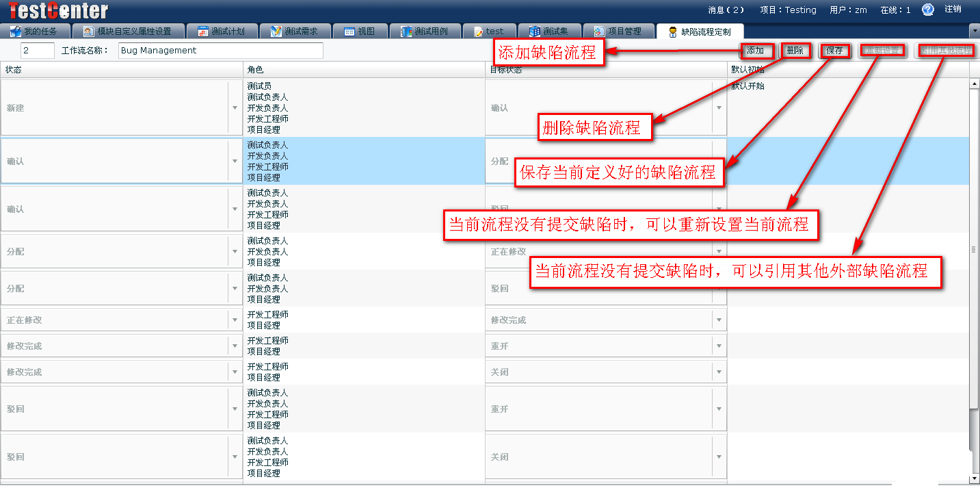
Task: Click the 默认初始 column header
Action: click(847, 70)
